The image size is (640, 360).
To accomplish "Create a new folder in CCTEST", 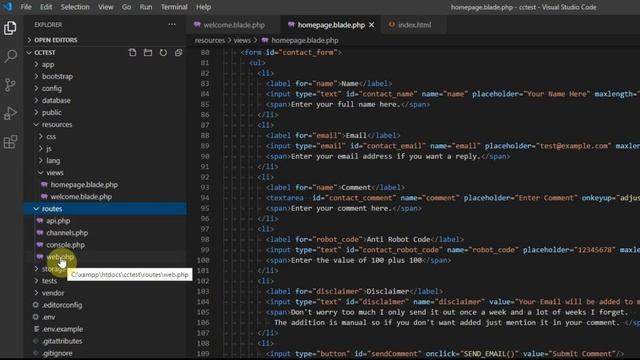I will 148,53.
